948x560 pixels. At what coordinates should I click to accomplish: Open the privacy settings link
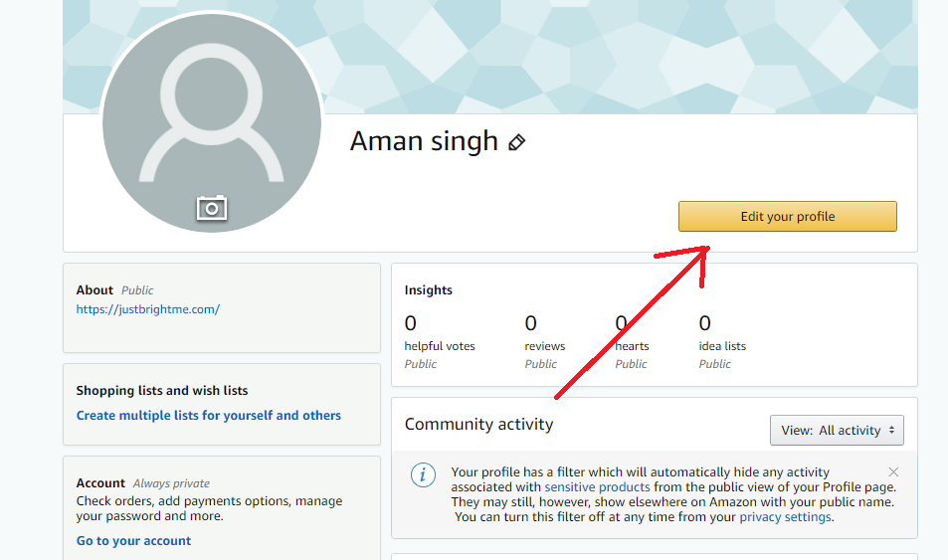coord(786,517)
